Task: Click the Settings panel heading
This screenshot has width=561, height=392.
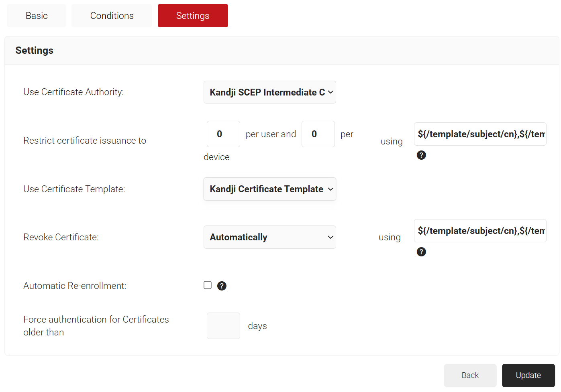Action: point(35,51)
